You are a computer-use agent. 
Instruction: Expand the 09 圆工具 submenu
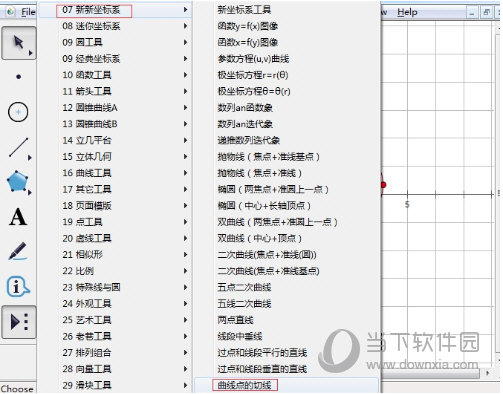click(x=115, y=42)
